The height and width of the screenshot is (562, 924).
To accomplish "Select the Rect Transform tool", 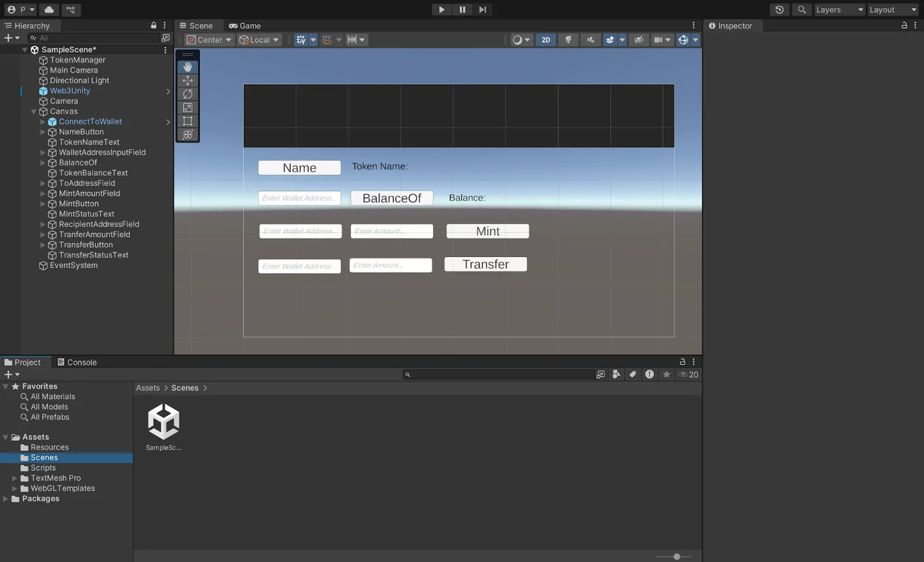I will pos(188,121).
